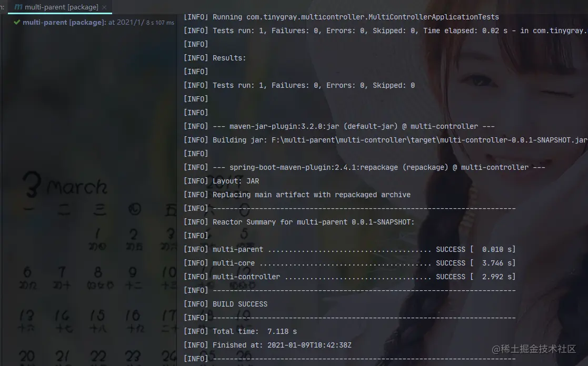The image size is (588, 366).
Task: Click the multi-parent SUCCESS 0.010 s line
Action: [350, 249]
